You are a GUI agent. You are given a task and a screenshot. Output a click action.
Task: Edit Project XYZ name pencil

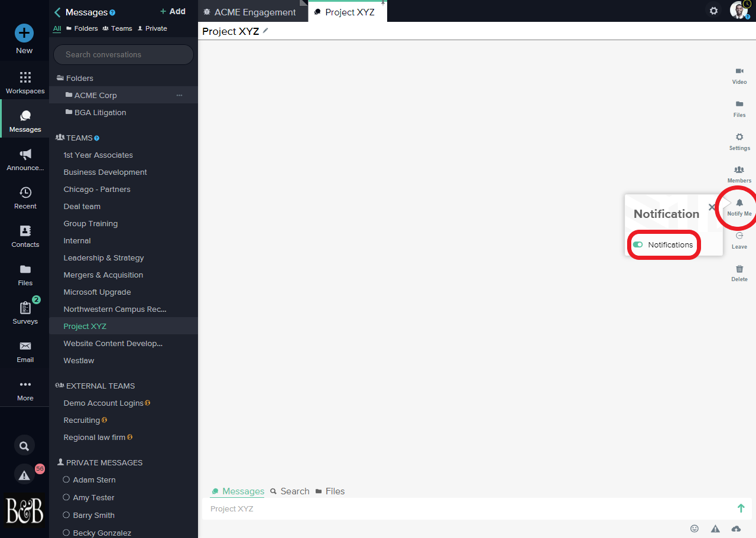(x=265, y=31)
